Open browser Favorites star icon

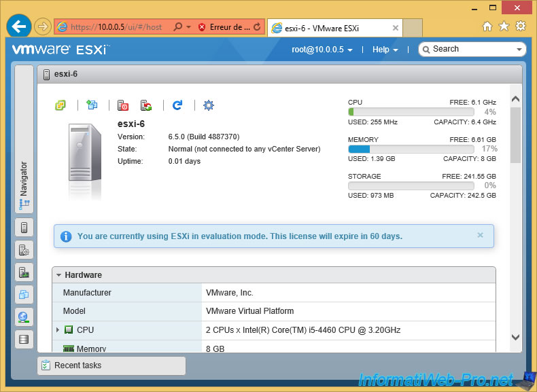504,26
